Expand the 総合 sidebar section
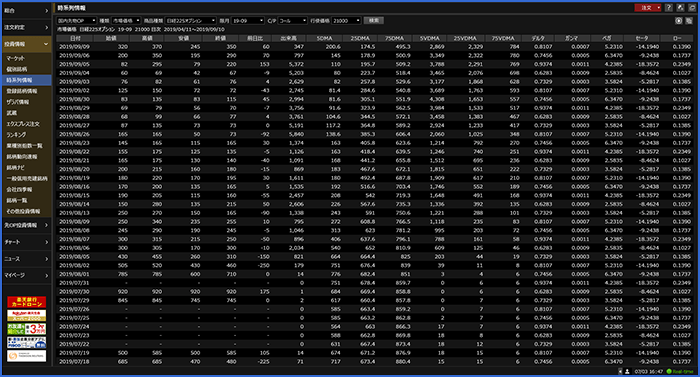Image resolution: width=700 pixels, height=377 pixels. click(x=26, y=10)
